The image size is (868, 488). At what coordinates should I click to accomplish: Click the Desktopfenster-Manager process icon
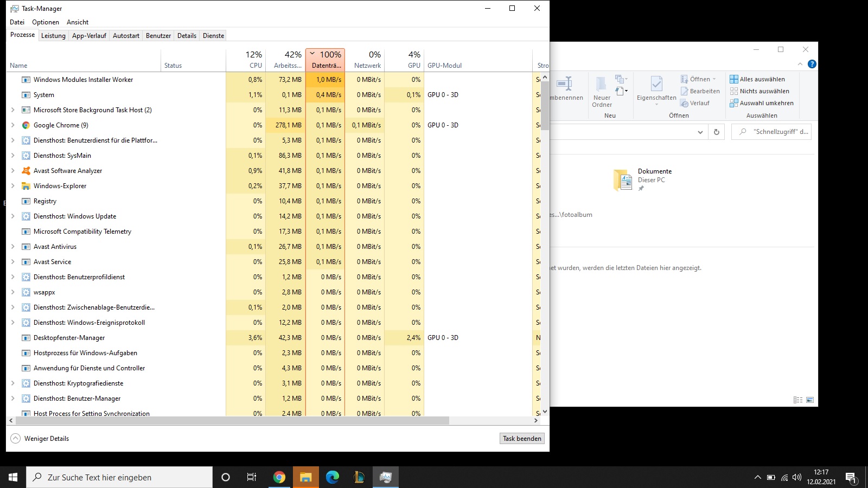[25, 338]
